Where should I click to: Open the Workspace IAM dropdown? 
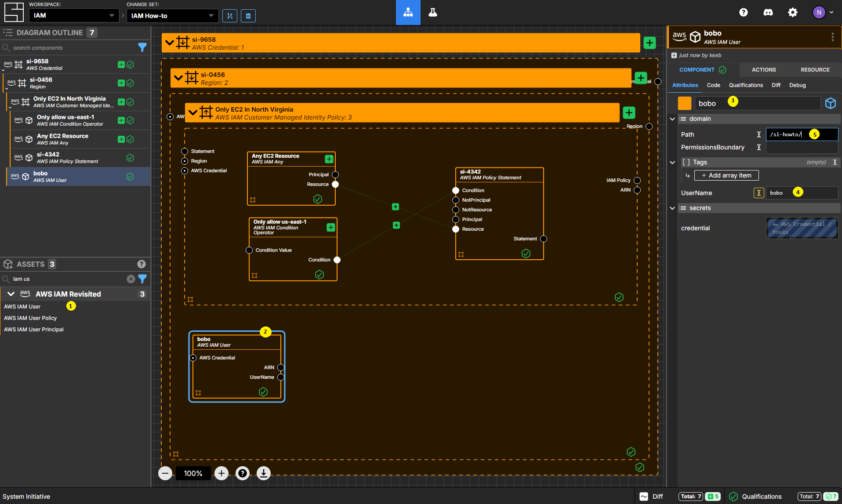pos(74,15)
